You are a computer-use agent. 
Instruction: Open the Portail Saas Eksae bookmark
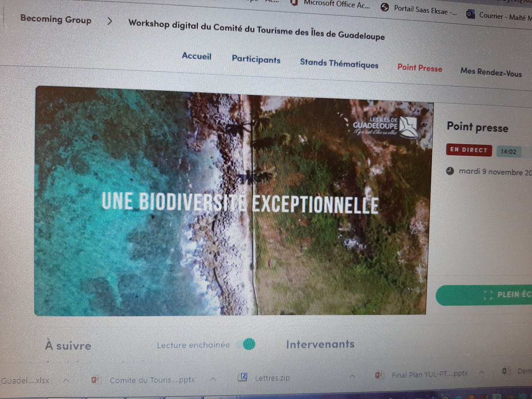pos(419,10)
